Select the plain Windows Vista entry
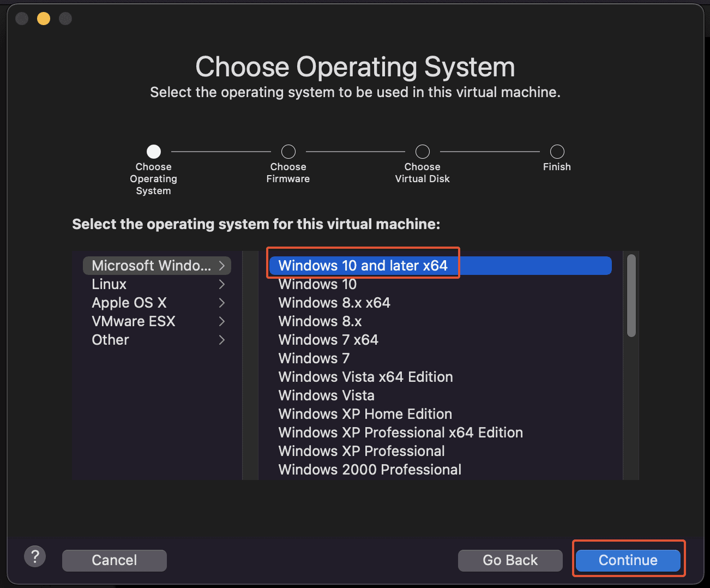Screen dimensions: 710x588 (441, 395)
